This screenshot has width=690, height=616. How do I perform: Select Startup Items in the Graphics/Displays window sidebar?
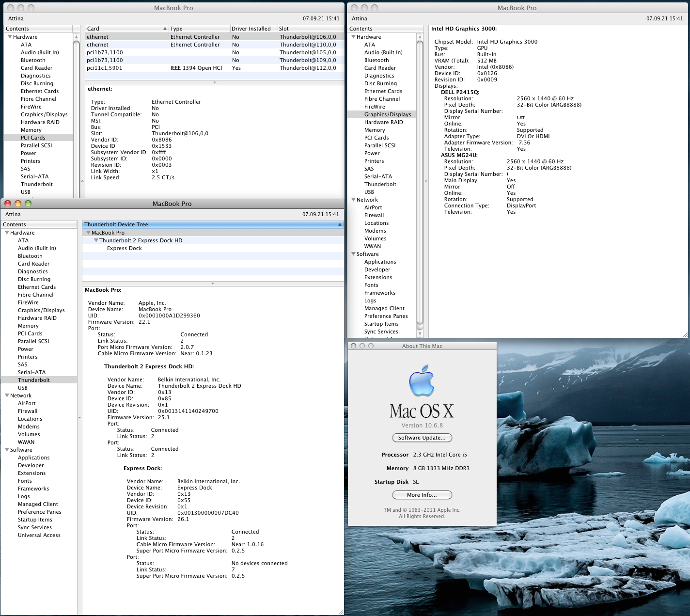click(x=381, y=324)
